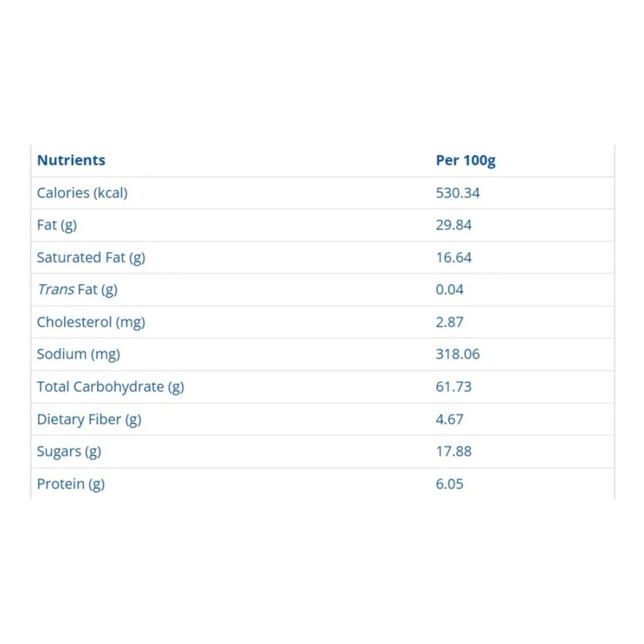
Task: Select the Cholesterol (mg) label
Action: point(91,322)
